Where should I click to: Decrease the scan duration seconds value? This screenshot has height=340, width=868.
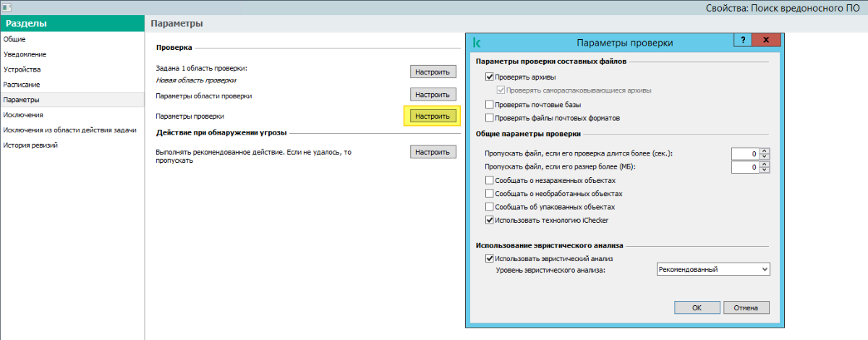click(765, 157)
